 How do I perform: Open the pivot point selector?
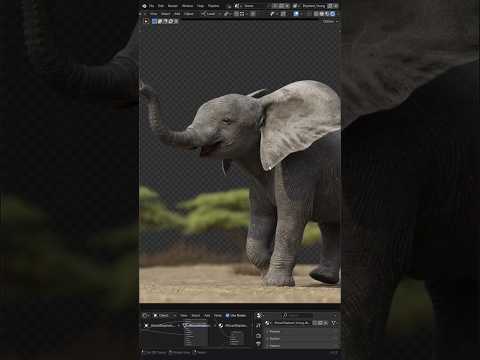tap(227, 14)
